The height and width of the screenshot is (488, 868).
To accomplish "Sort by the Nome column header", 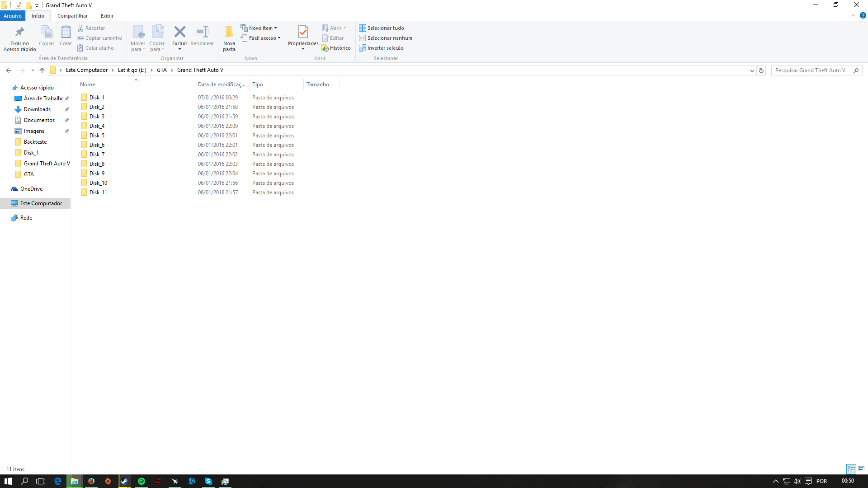I will pyautogui.click(x=136, y=84).
